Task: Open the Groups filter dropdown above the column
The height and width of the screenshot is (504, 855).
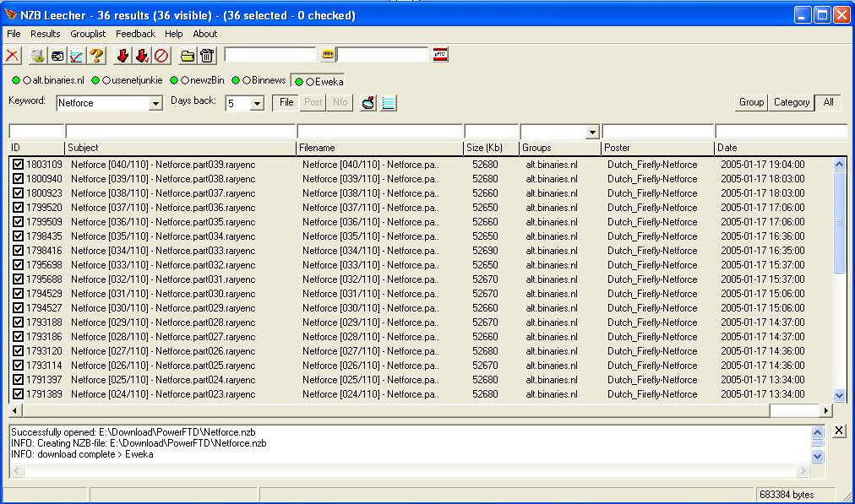Action: (593, 132)
